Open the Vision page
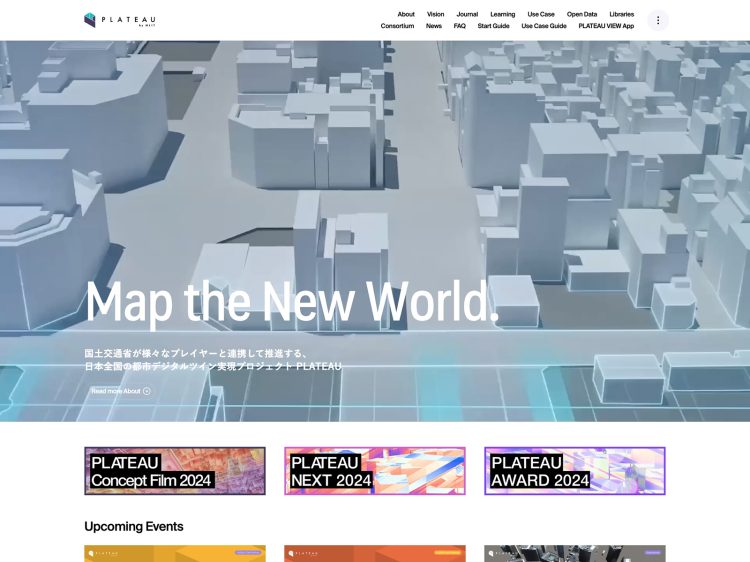Image resolution: width=750 pixels, height=562 pixels. (435, 14)
